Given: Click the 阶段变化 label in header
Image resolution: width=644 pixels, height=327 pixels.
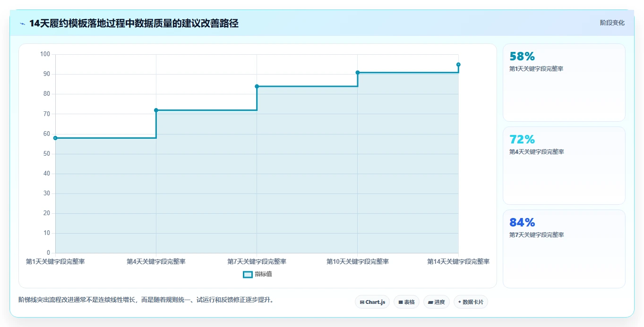Looking at the screenshot, I should point(612,23).
